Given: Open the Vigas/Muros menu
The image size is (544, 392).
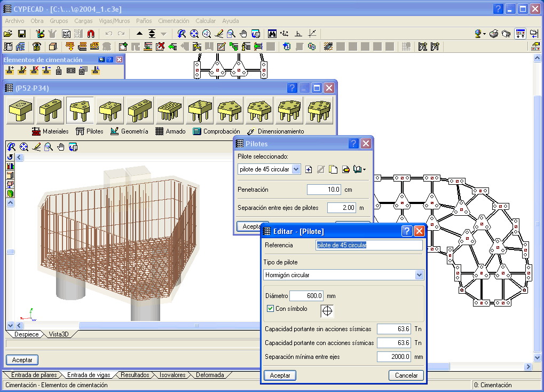Looking at the screenshot, I should click(x=114, y=21).
